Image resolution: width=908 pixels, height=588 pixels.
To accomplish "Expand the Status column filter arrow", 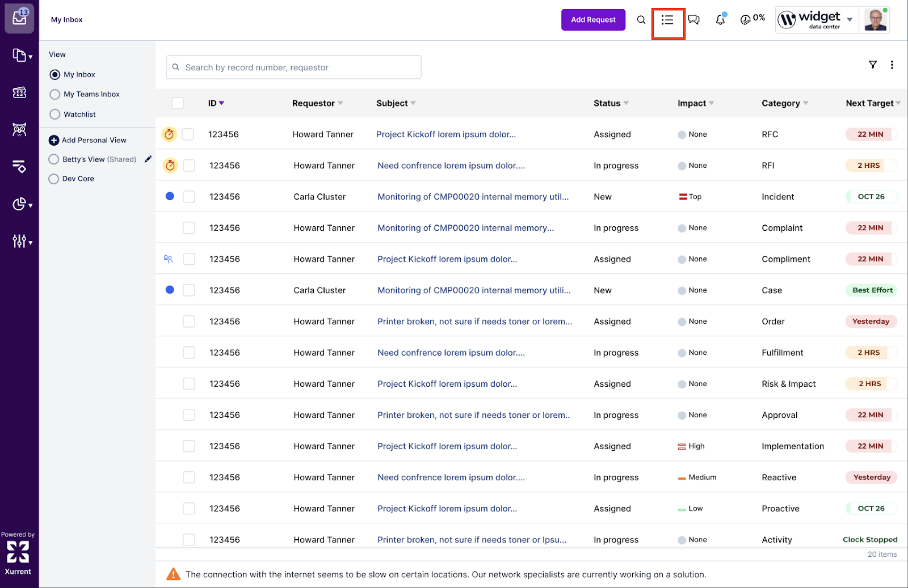I will 627,103.
